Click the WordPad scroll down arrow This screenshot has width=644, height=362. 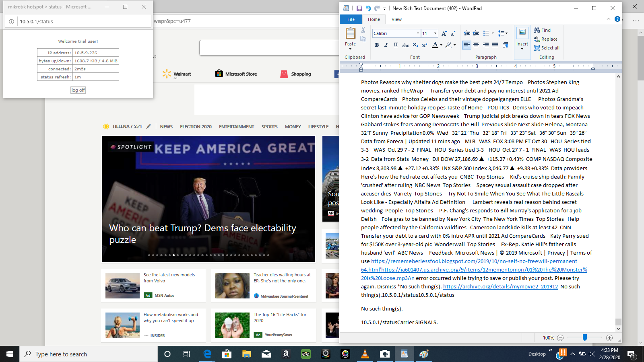point(618,329)
